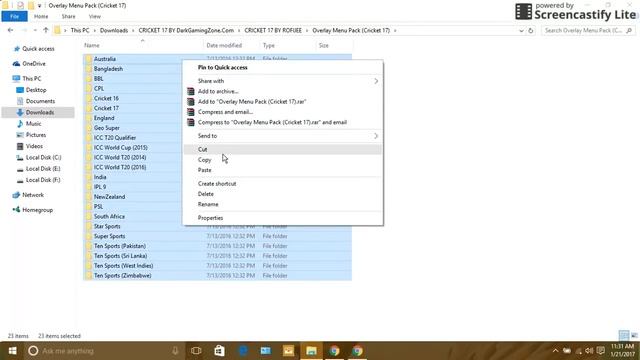Image resolution: width=640 pixels, height=360 pixels.
Task: Click Pin to Quick access
Action: (x=283, y=67)
